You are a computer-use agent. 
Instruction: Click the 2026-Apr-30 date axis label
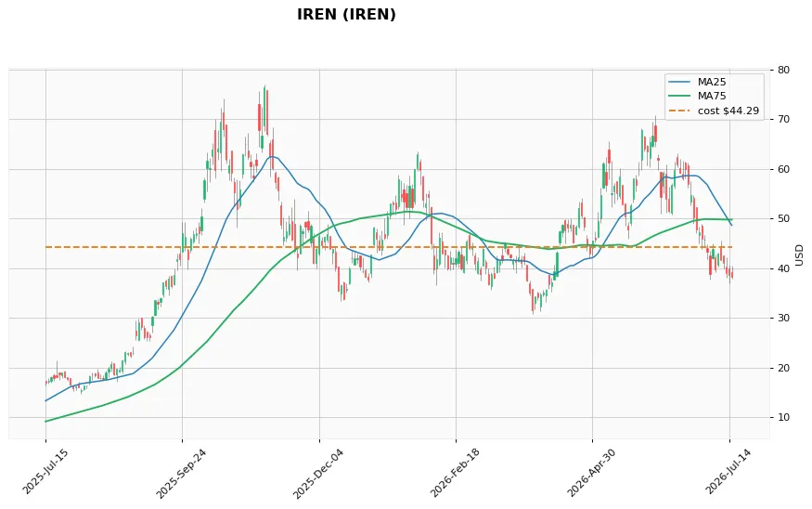[x=591, y=473]
